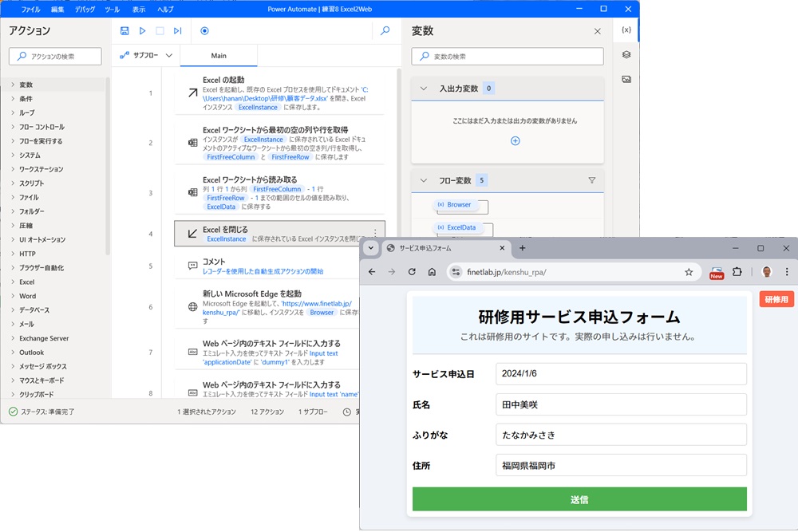The width and height of the screenshot is (798, 532).
Task: Click the Browser flow variable
Action: coord(455,205)
